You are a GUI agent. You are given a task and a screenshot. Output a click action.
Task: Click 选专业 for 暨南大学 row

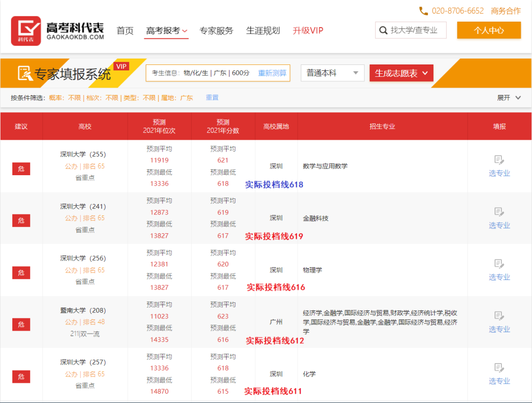[x=499, y=329]
